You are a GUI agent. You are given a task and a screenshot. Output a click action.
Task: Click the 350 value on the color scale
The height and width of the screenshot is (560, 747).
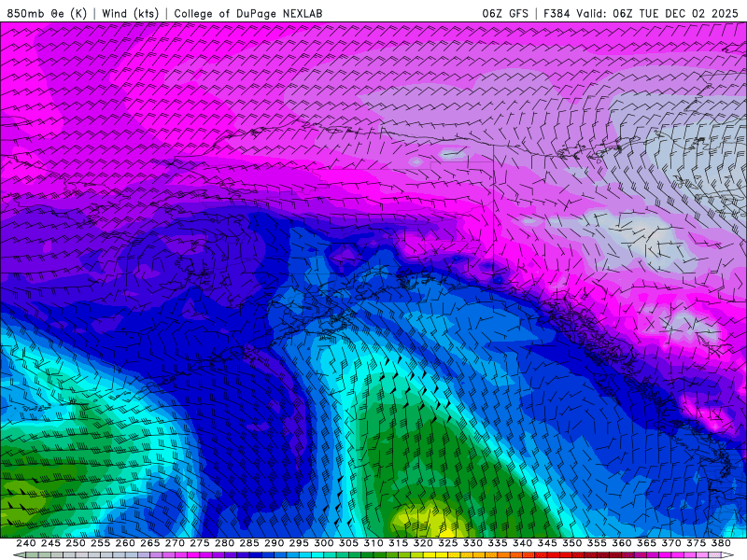[x=571, y=543]
